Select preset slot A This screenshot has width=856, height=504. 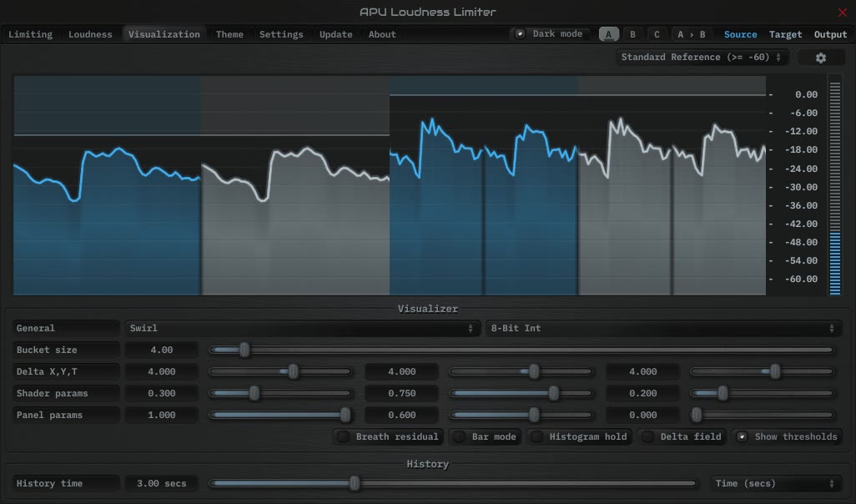(609, 34)
